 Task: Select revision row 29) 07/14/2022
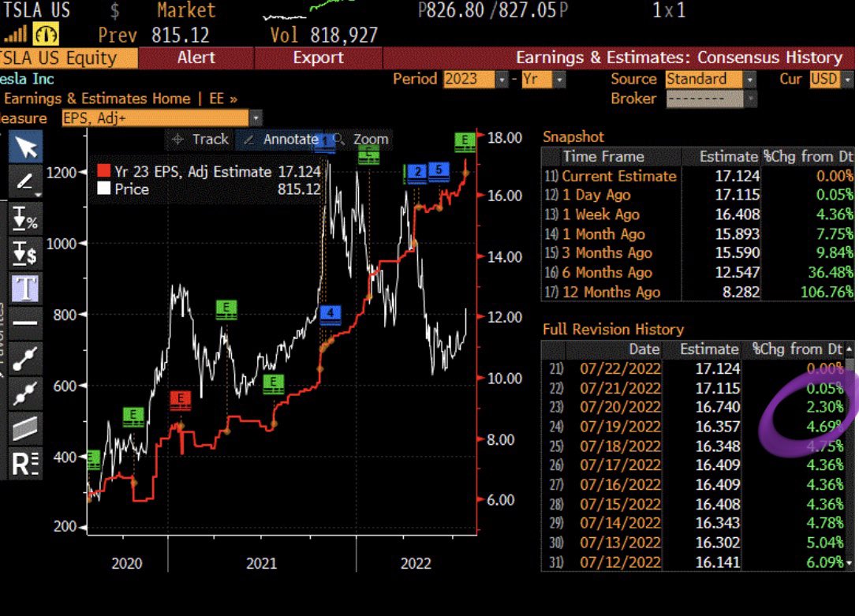tap(695, 523)
